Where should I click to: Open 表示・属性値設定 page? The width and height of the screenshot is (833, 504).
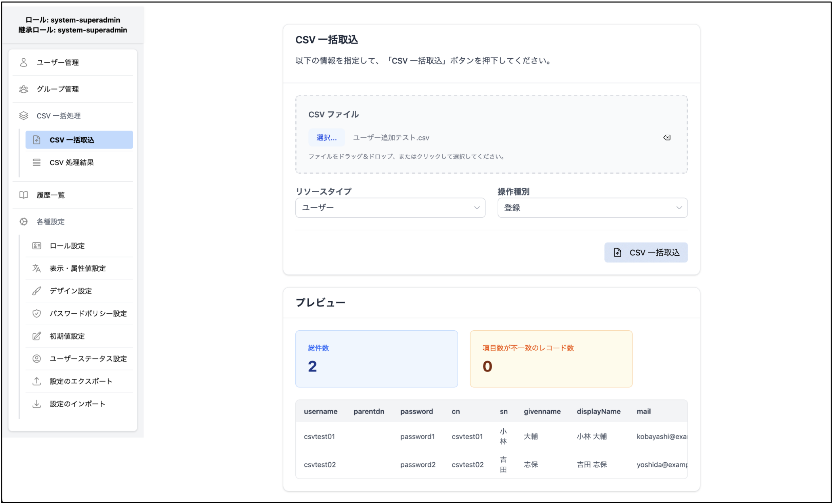coord(79,268)
